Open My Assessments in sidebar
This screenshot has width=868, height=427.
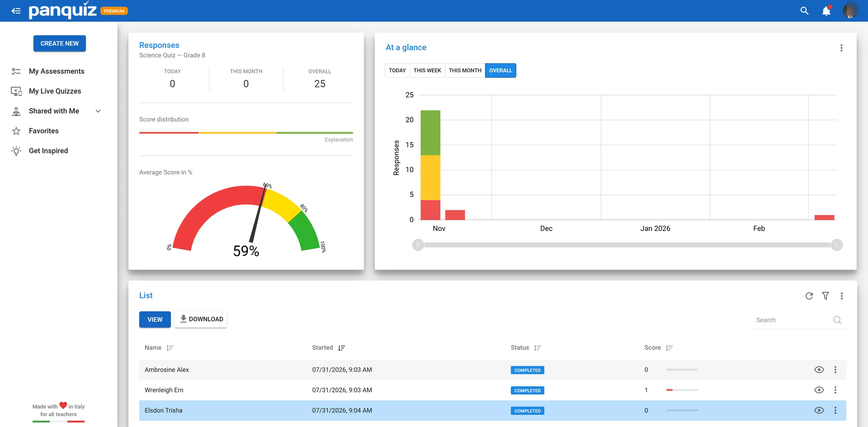click(x=56, y=71)
